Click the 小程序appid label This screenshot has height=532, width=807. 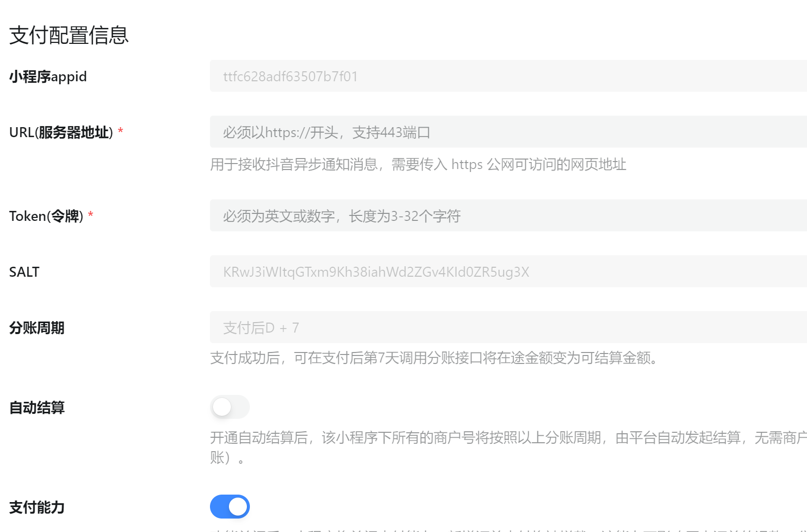48,77
